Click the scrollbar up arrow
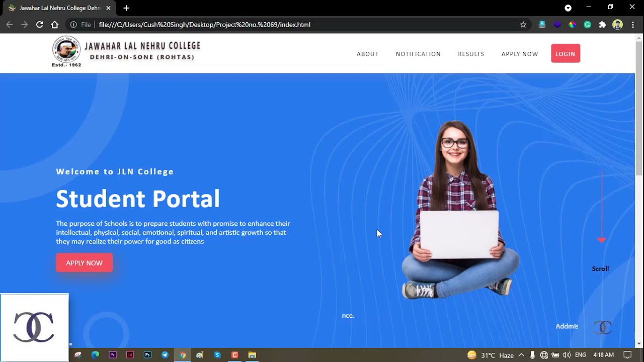644x362 pixels. pos(639,37)
